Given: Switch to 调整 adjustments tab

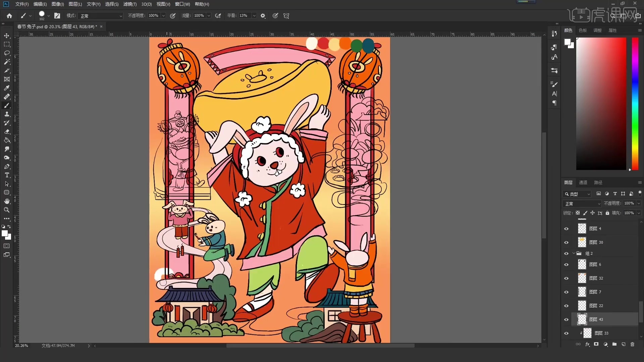Looking at the screenshot, I should (x=598, y=30).
